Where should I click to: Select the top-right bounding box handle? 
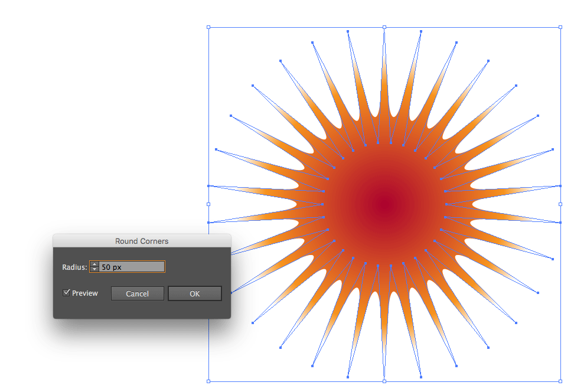point(560,27)
